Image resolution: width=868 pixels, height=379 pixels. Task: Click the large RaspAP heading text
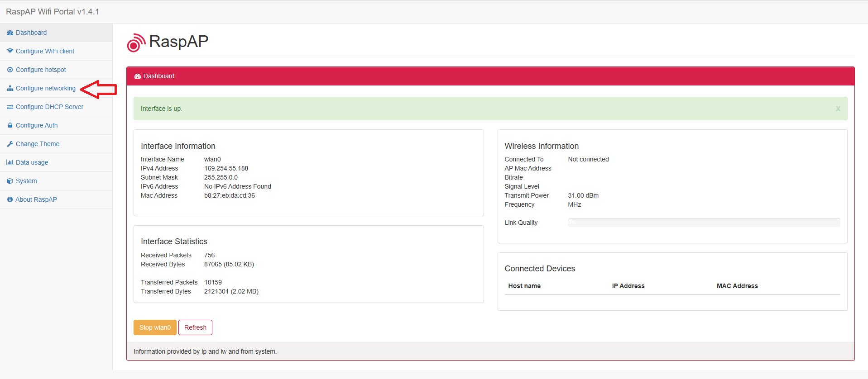[179, 42]
